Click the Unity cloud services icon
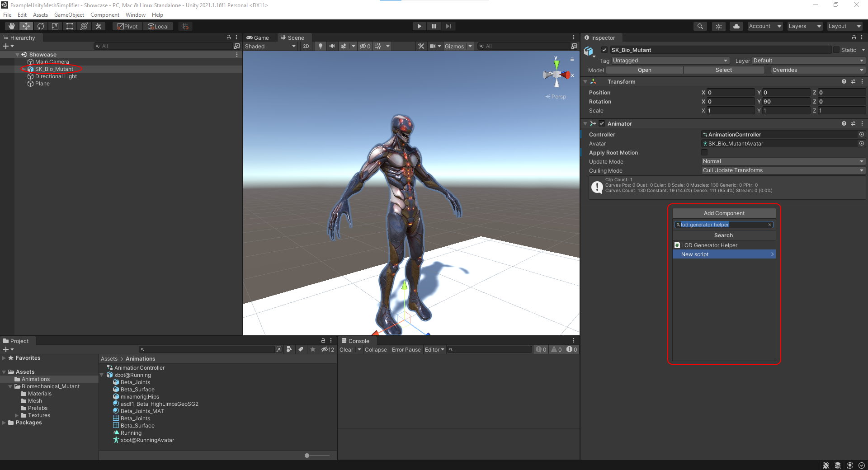This screenshot has width=868, height=470. coord(736,26)
